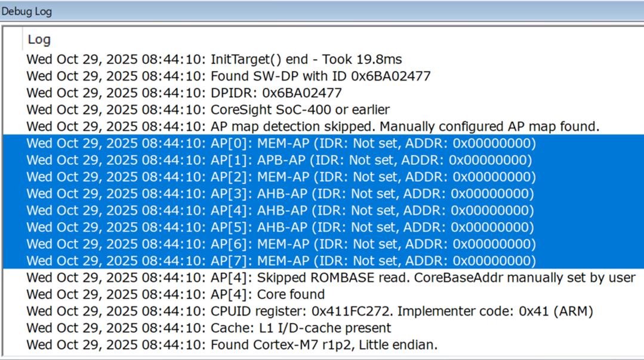The width and height of the screenshot is (644, 360).
Task: Select the CoreSight SoC-400 log entry
Action: 208,110
